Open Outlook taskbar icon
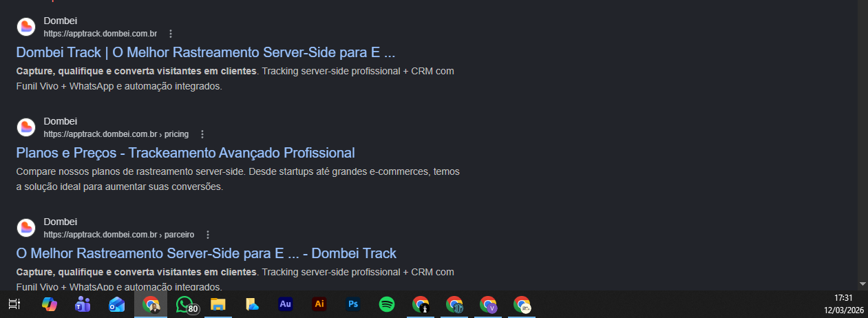The width and height of the screenshot is (868, 318). 116,304
